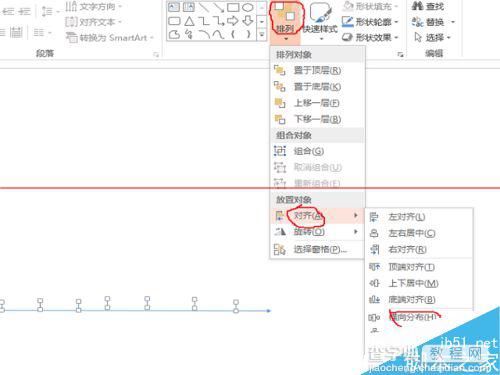Choose the Right Arrow block shape
This screenshot has width=500, height=375.
pyautogui.click(x=233, y=21)
